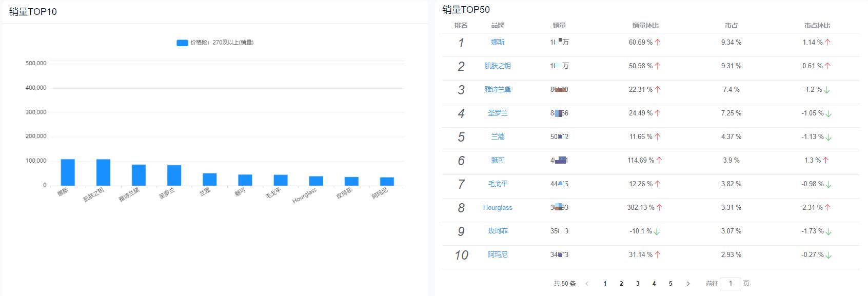Click red up arrow beside 382.13 %
Screen dimensions: 868x296
659,208
